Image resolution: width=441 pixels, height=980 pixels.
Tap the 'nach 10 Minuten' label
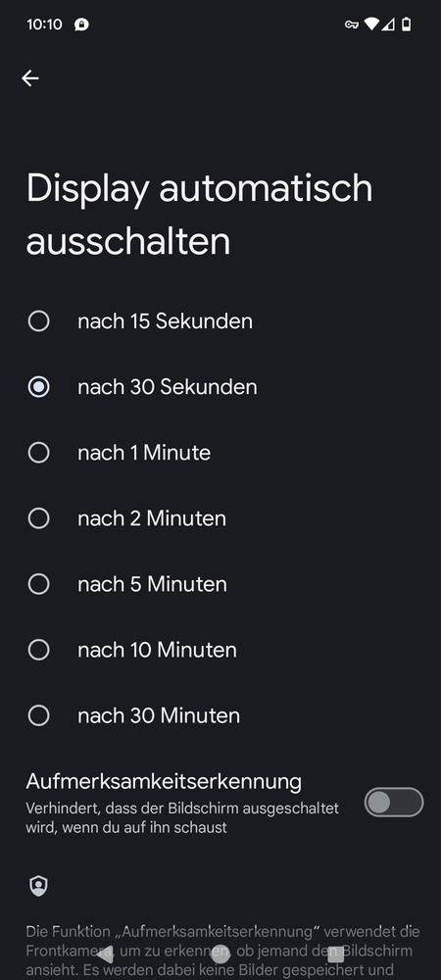157,650
